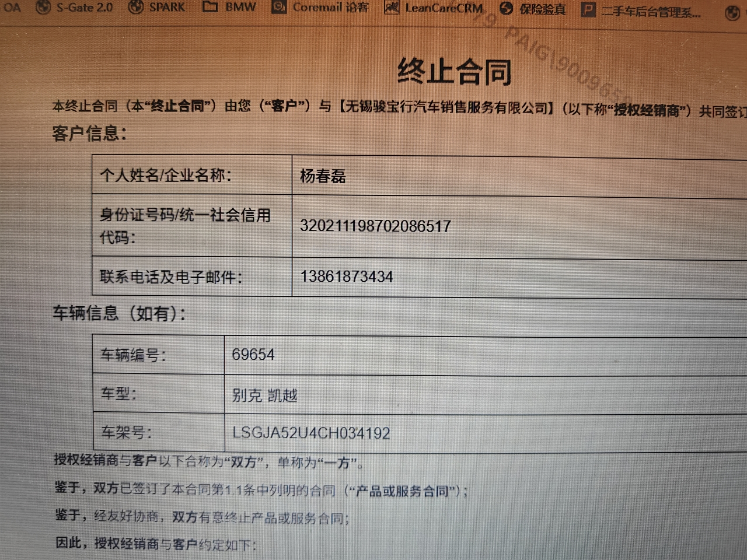This screenshot has width=747, height=560.
Task: Open the S-Gate 2.0 bookmark
Action: (74, 8)
